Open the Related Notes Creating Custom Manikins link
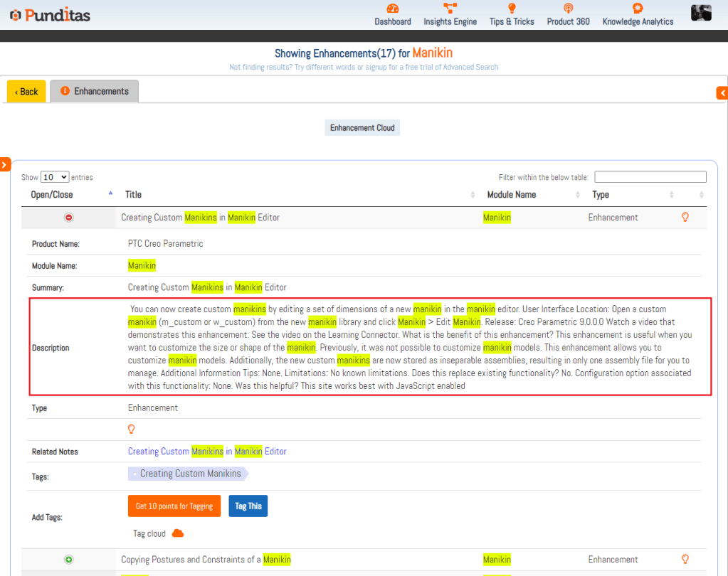The height and width of the screenshot is (576, 728). (207, 452)
